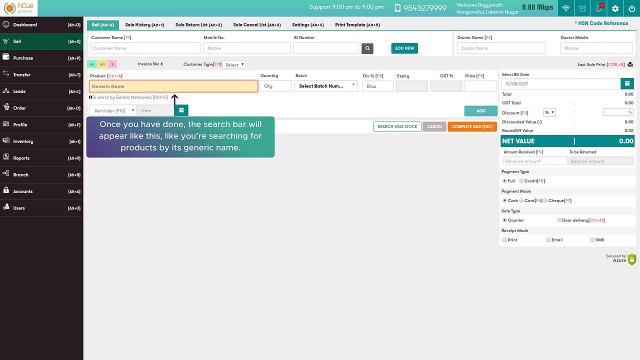Choose Cheque payment mode
The height and width of the screenshot is (360, 640).
pyautogui.click(x=545, y=200)
